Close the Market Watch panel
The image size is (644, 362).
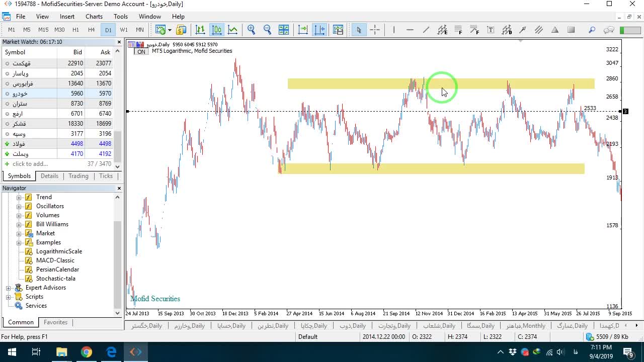click(x=119, y=42)
